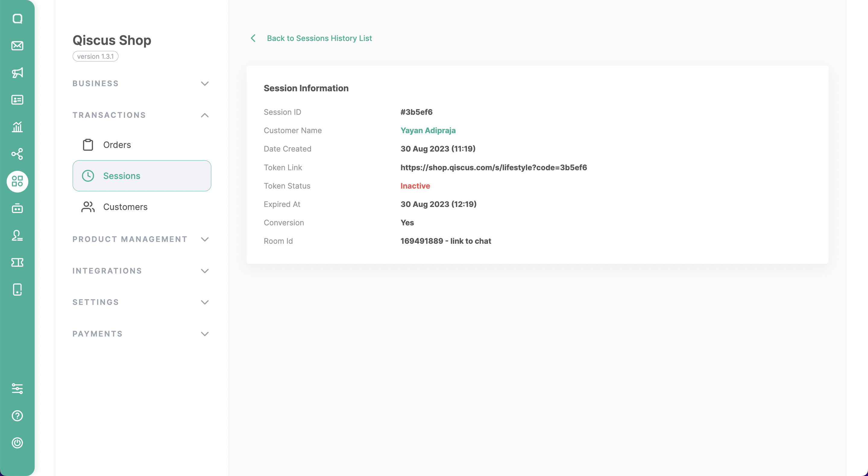Go back to Sessions History List

click(319, 38)
